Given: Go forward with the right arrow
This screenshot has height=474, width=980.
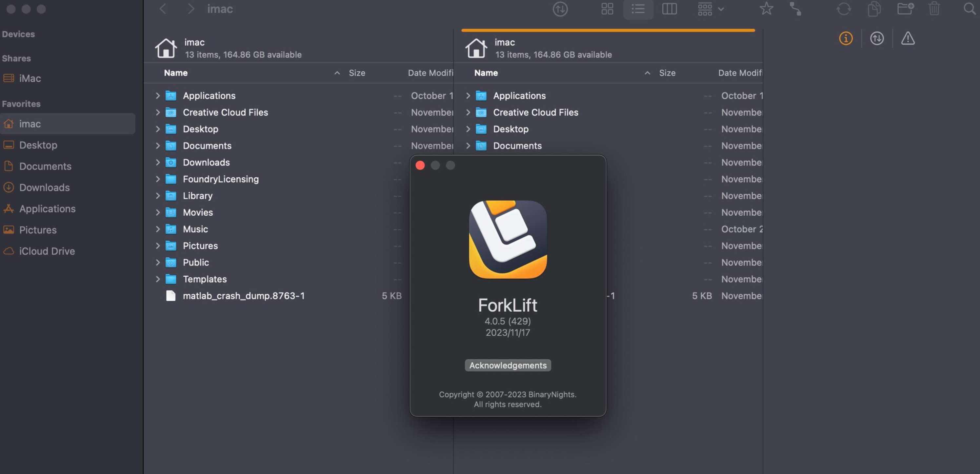Looking at the screenshot, I should [191, 9].
